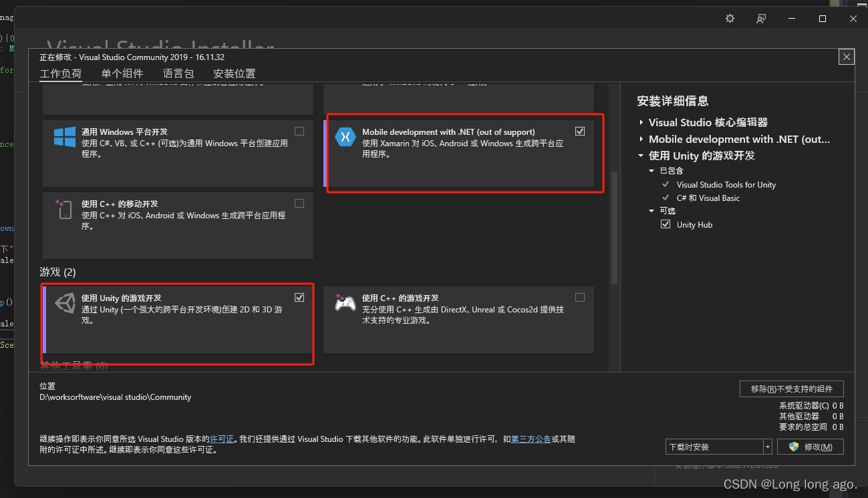The width and height of the screenshot is (868, 498).
Task: Switch to the 语言包 tab
Action: coord(178,73)
